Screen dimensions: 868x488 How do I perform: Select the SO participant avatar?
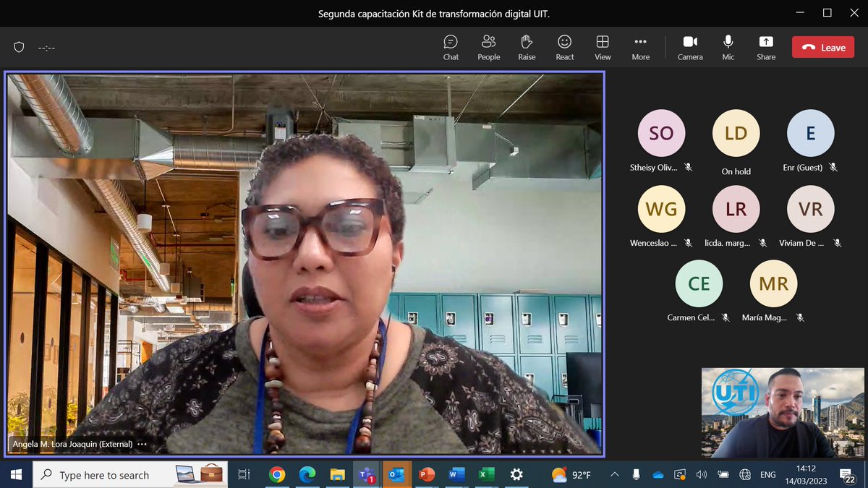(x=661, y=133)
